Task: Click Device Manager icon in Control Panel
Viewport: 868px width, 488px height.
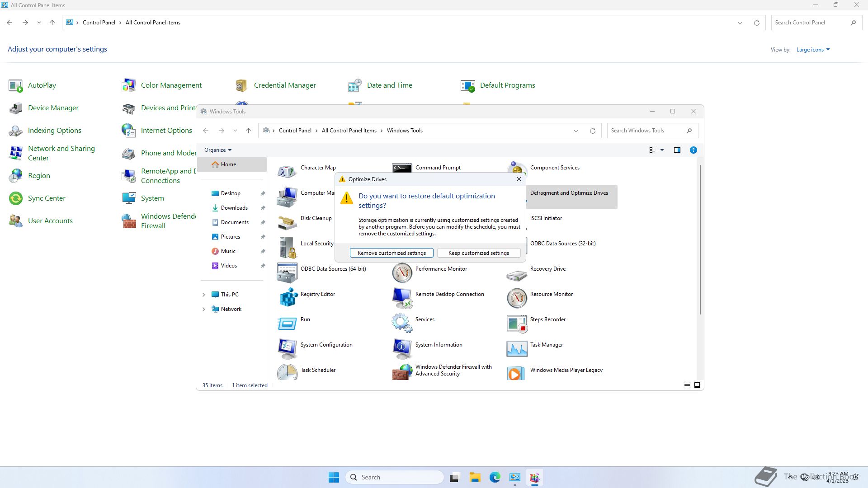Action: coord(16,108)
